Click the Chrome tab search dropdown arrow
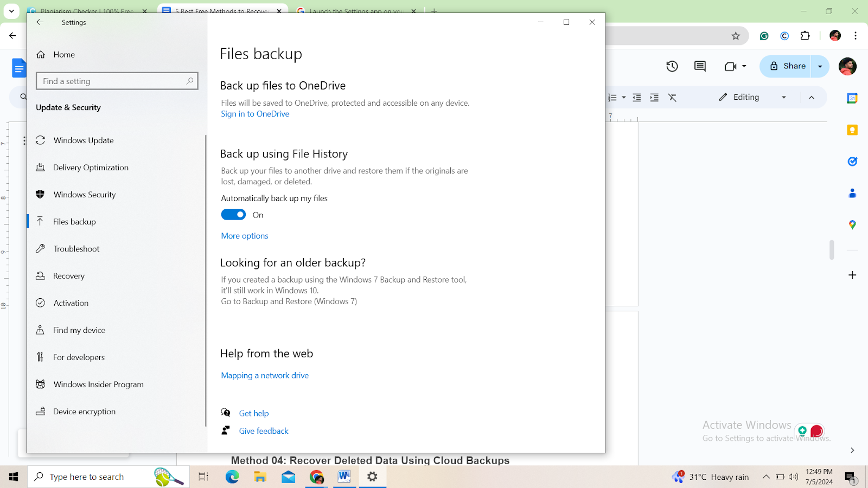 [11, 11]
